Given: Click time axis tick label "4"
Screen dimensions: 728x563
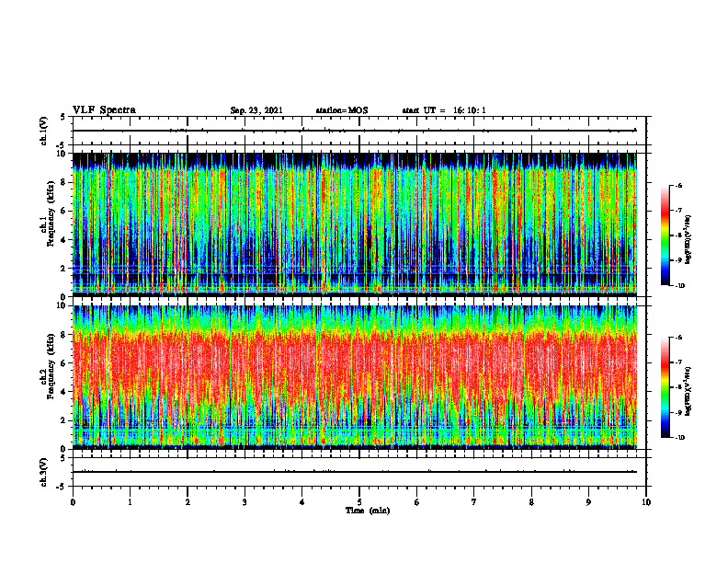Looking at the screenshot, I should [x=302, y=502].
